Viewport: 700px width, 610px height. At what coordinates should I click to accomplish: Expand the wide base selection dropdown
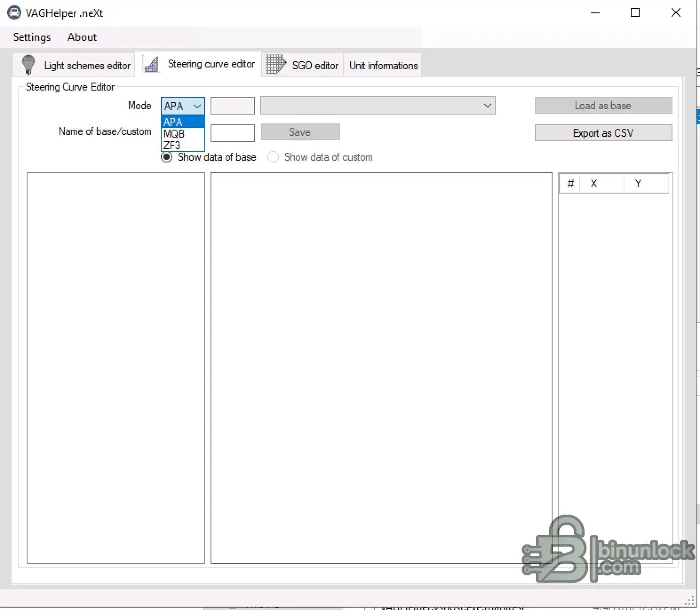point(378,106)
